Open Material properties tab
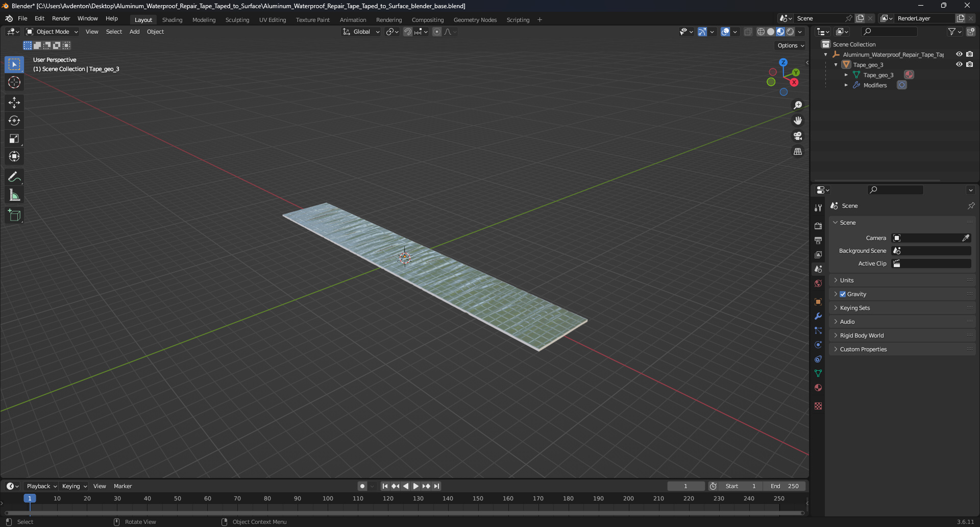980x527 pixels. [x=818, y=388]
